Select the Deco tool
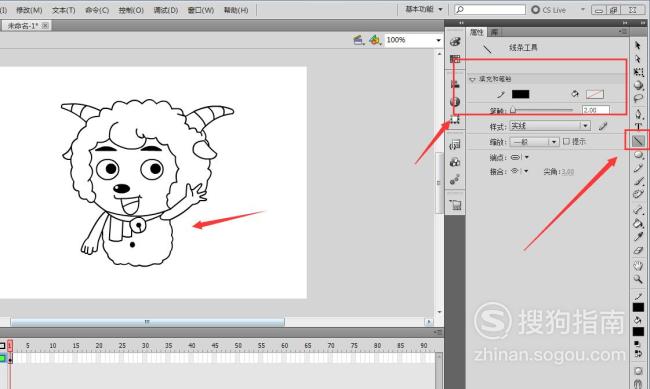The height and width of the screenshot is (389, 650). (638, 194)
